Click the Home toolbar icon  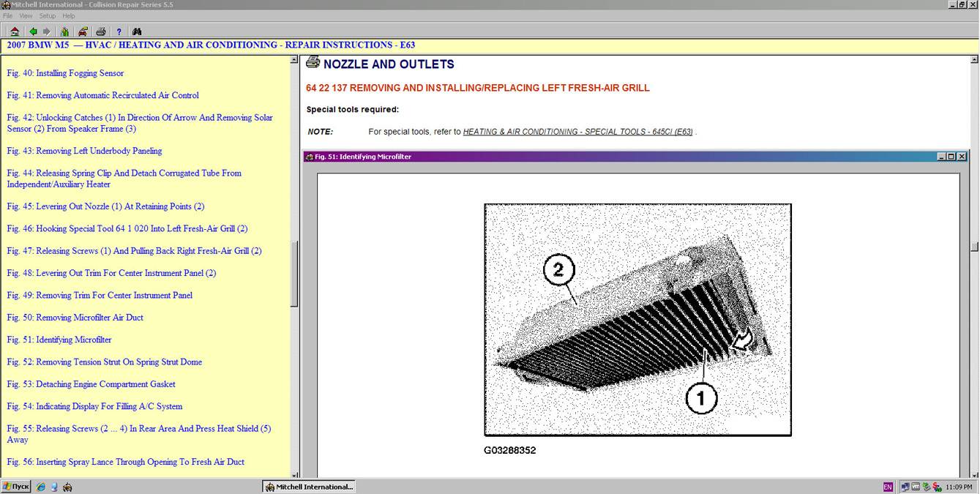14,31
